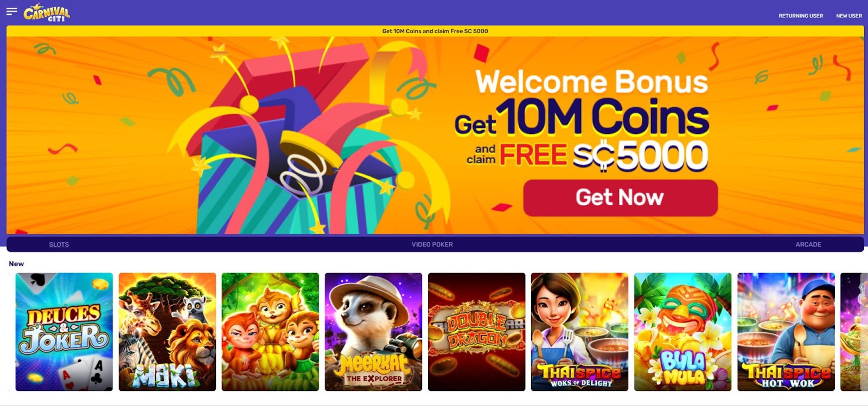868x406 pixels.
Task: Open the Double Dragon game
Action: (476, 332)
